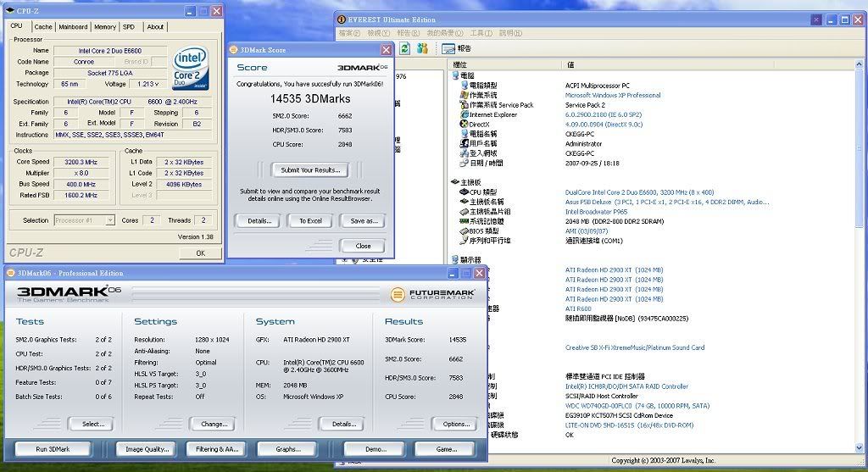Select the 作業系統 Service Pack row icon
Screen dimensions: 868x472
pos(465,104)
